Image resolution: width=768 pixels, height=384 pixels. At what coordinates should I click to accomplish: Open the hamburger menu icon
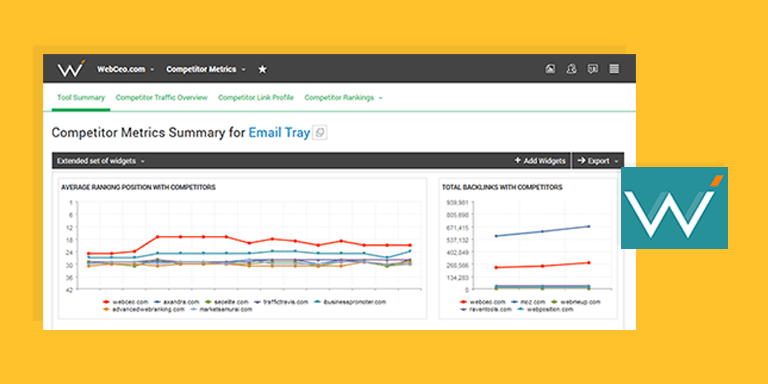(x=614, y=69)
